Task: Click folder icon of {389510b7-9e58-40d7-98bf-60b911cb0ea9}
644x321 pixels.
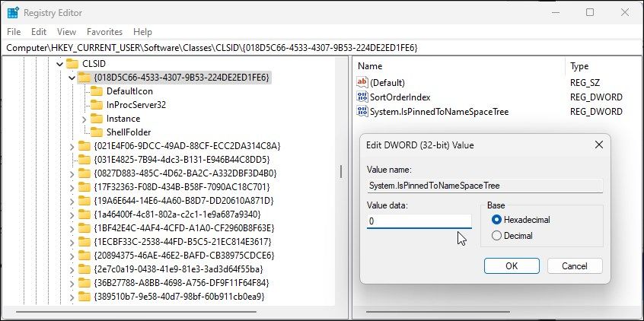Action: tap(84, 297)
